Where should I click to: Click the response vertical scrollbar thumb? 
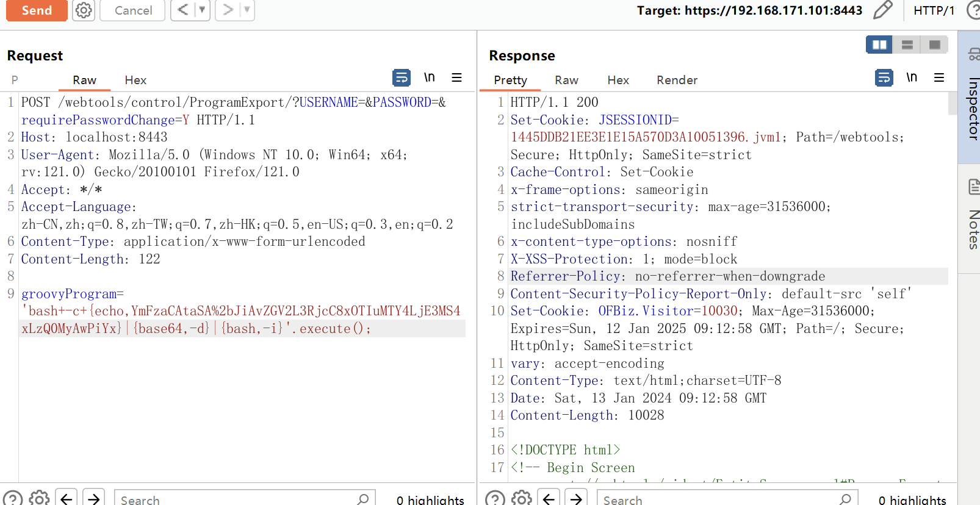click(953, 104)
